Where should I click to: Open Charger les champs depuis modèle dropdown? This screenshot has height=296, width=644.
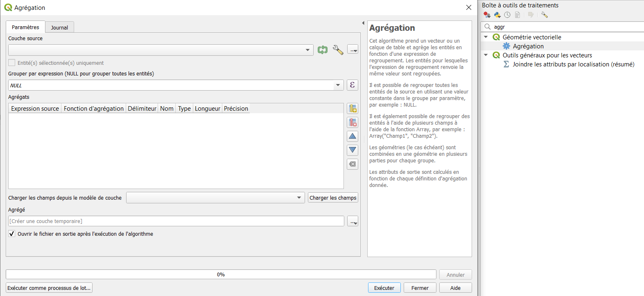point(215,198)
